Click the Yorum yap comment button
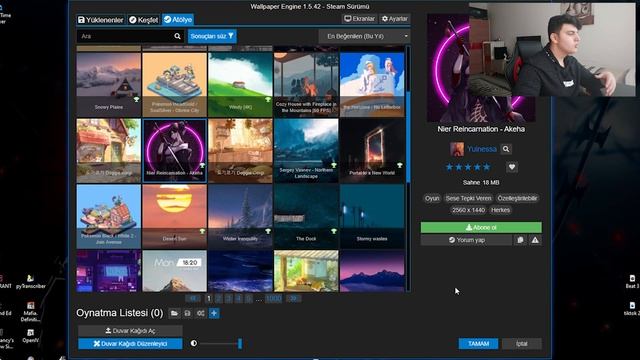The height and width of the screenshot is (360, 640). tap(466, 240)
